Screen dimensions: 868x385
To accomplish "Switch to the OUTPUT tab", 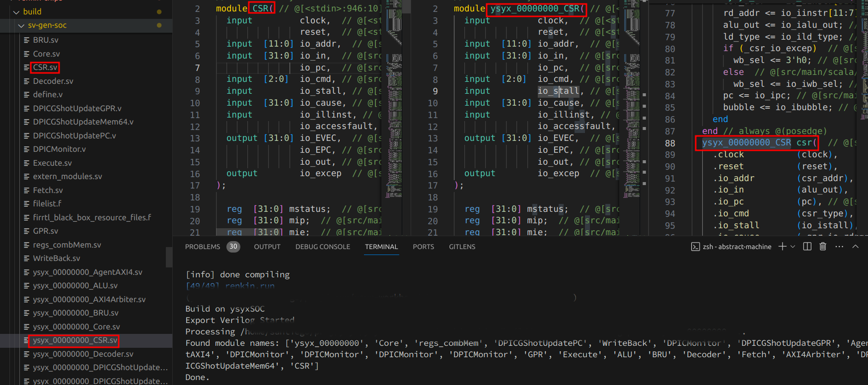I will [x=267, y=247].
